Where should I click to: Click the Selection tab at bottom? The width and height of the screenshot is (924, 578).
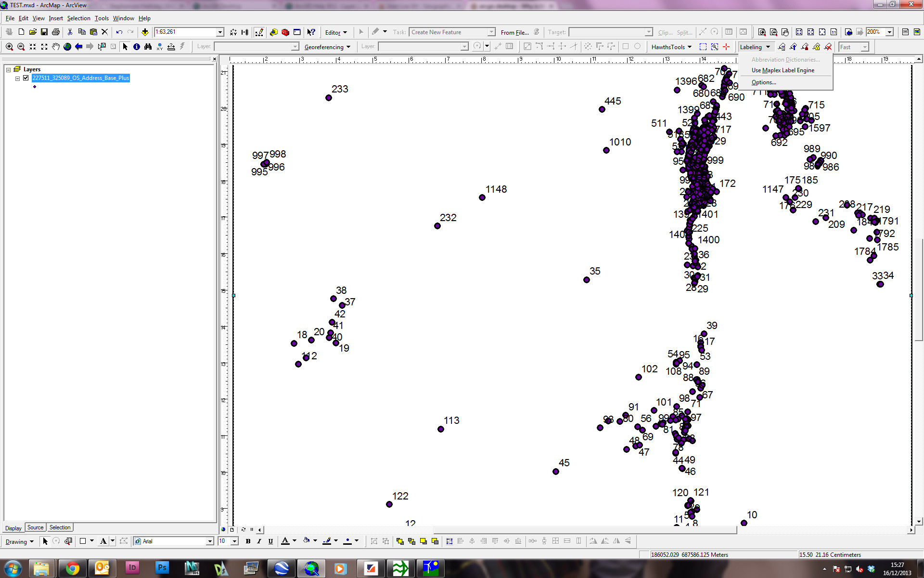60,527
